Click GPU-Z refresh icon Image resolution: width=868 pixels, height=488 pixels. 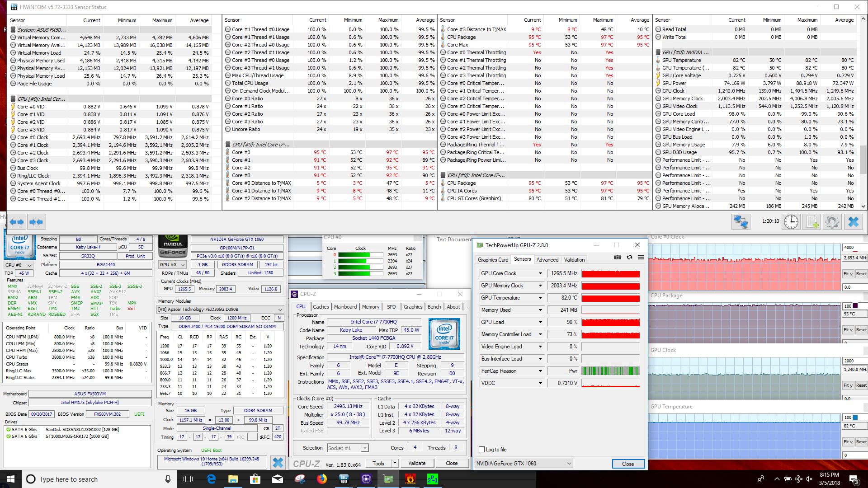click(x=629, y=257)
